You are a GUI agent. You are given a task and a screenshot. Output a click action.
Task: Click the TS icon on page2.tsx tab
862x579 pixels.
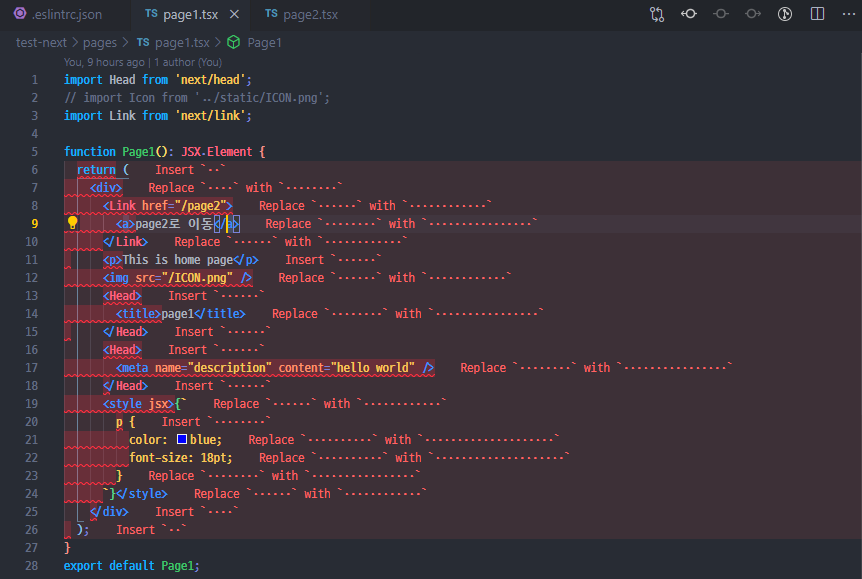[x=271, y=13]
